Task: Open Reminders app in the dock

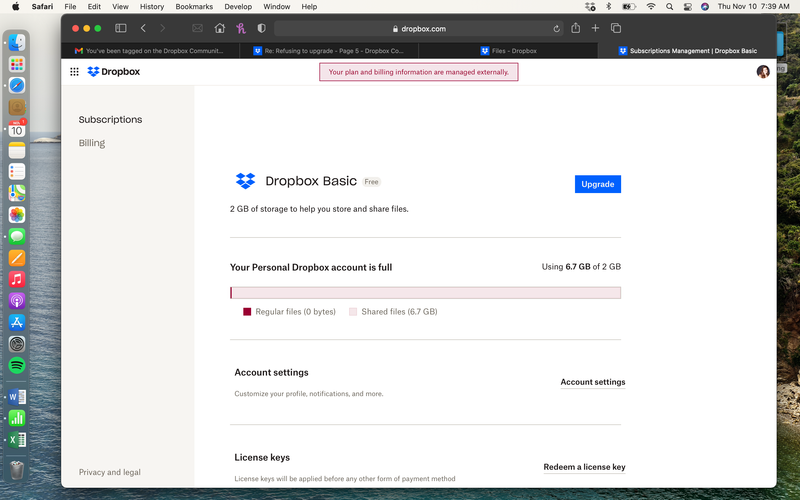Action: (17, 172)
